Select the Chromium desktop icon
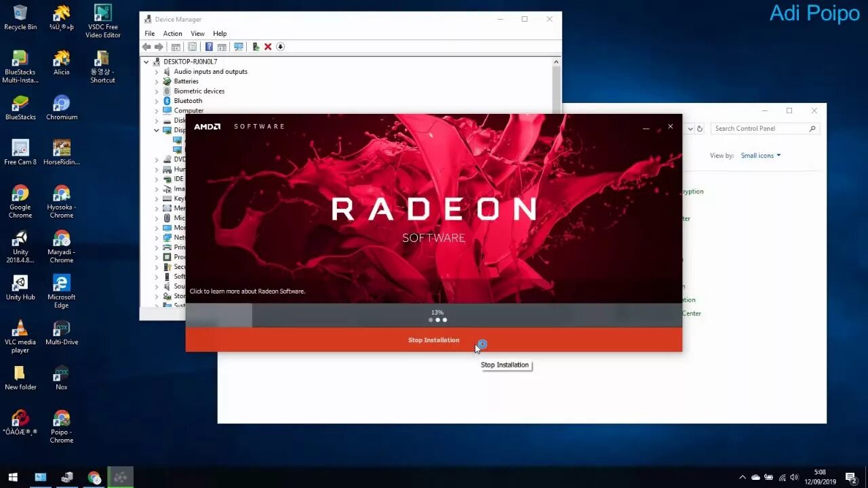 tap(62, 108)
